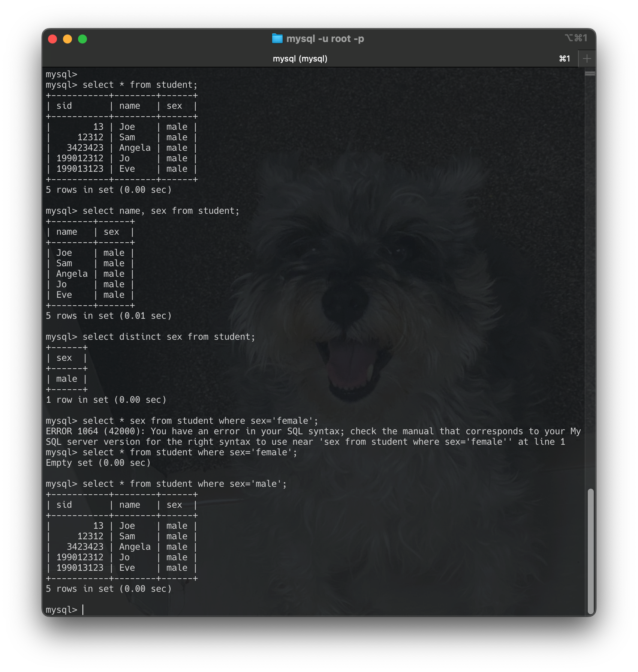
Task: Click the yellow minimize button
Action: click(67, 39)
